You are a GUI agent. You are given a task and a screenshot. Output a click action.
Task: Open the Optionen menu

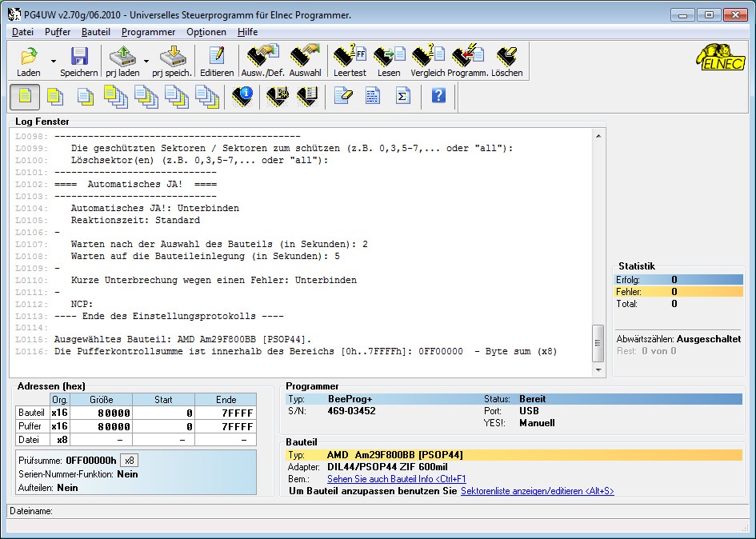206,32
